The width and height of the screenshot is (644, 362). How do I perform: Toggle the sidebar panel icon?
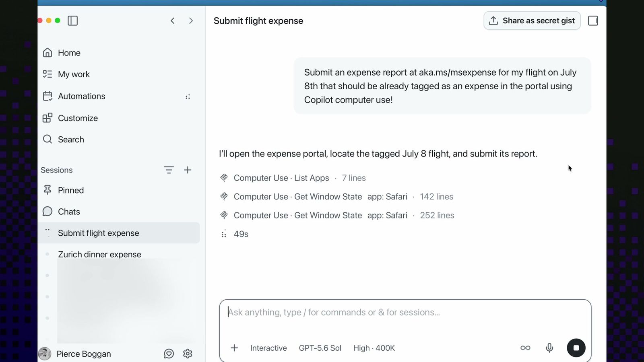tap(72, 21)
